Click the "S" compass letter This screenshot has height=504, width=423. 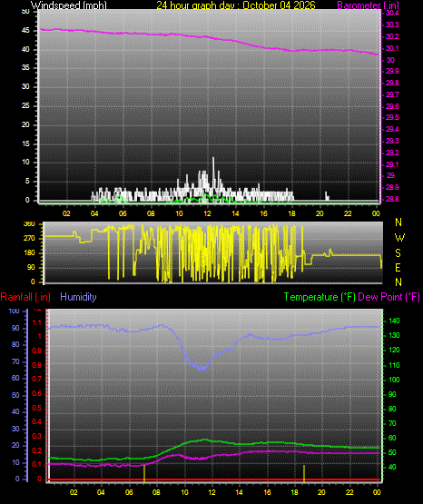tap(398, 253)
